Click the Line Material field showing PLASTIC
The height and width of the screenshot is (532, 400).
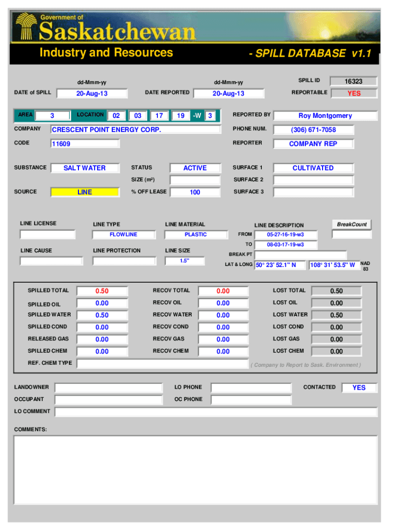(x=196, y=235)
